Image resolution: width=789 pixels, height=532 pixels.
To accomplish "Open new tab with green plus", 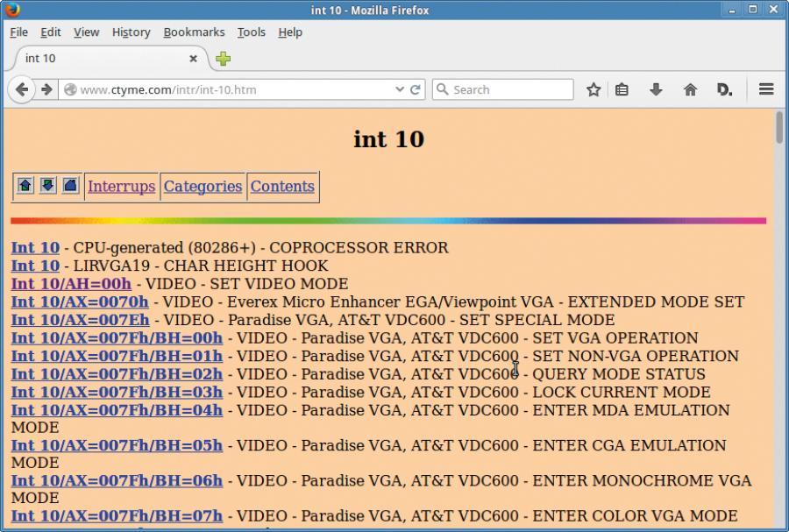I will (223, 59).
